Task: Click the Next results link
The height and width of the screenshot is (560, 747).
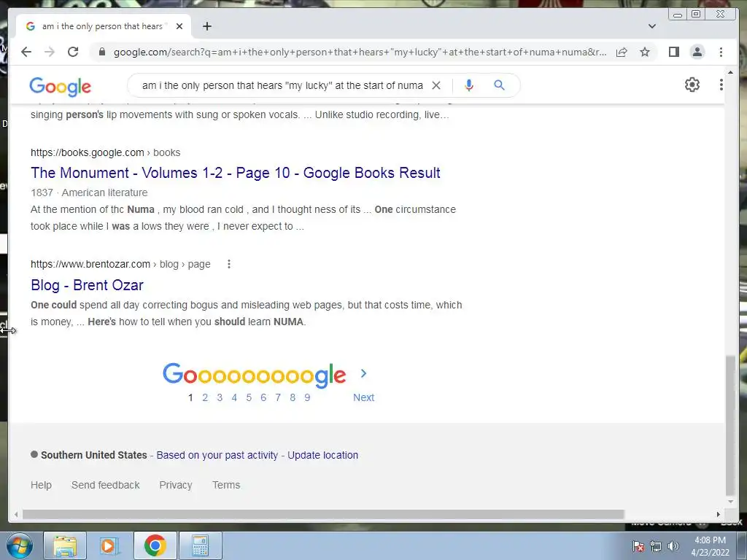Action: [x=363, y=397]
